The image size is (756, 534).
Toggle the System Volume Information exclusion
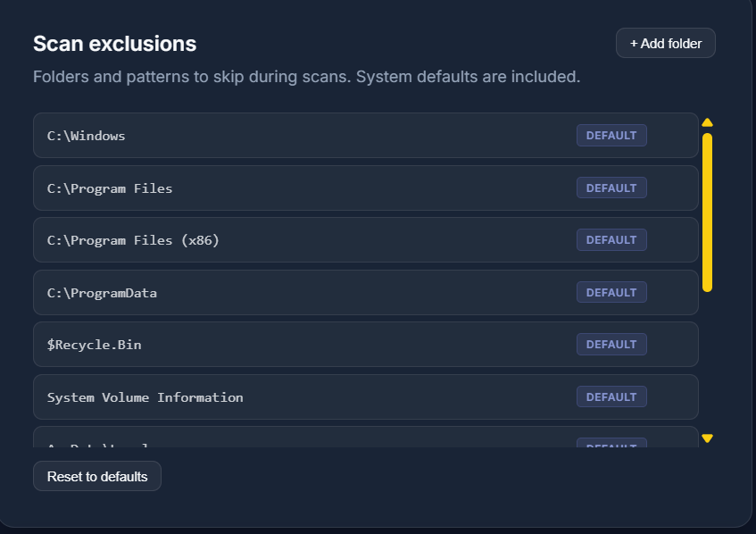(268, 396)
